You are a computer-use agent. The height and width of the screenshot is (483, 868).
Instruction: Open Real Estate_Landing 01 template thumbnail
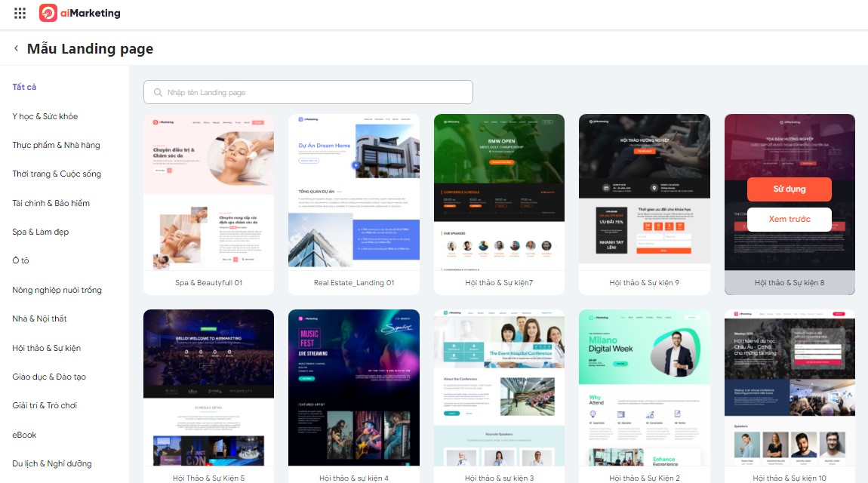click(354, 192)
